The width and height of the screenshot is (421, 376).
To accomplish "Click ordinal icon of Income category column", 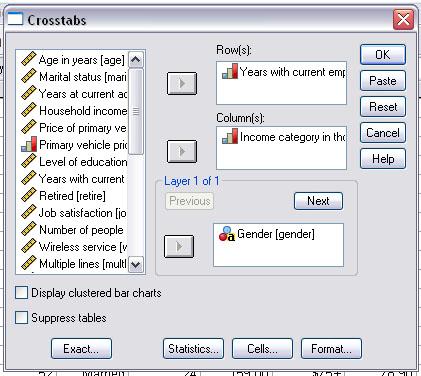I will [x=230, y=136].
